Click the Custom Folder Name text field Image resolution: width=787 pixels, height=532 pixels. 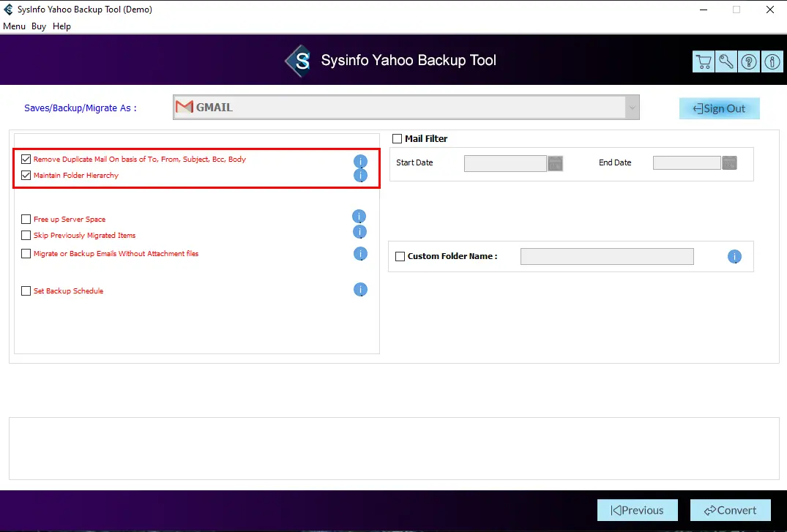tap(606, 257)
